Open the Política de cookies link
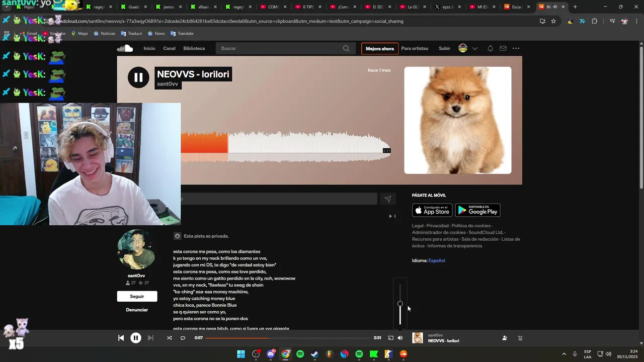 click(x=471, y=226)
